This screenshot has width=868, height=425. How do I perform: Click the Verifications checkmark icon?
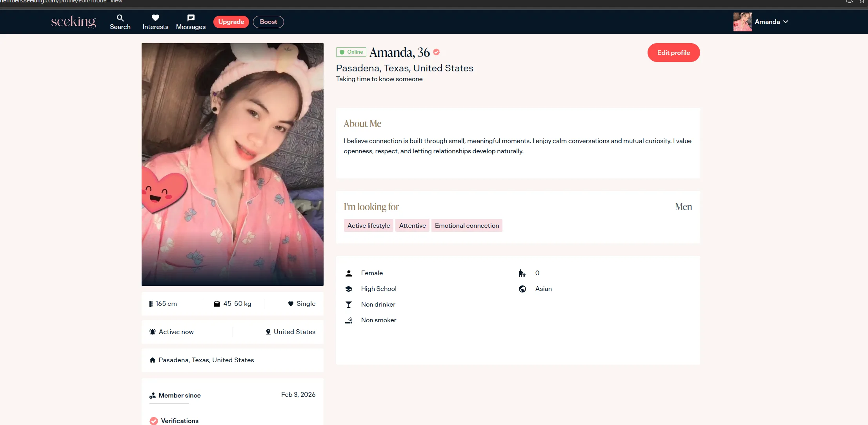[154, 421]
